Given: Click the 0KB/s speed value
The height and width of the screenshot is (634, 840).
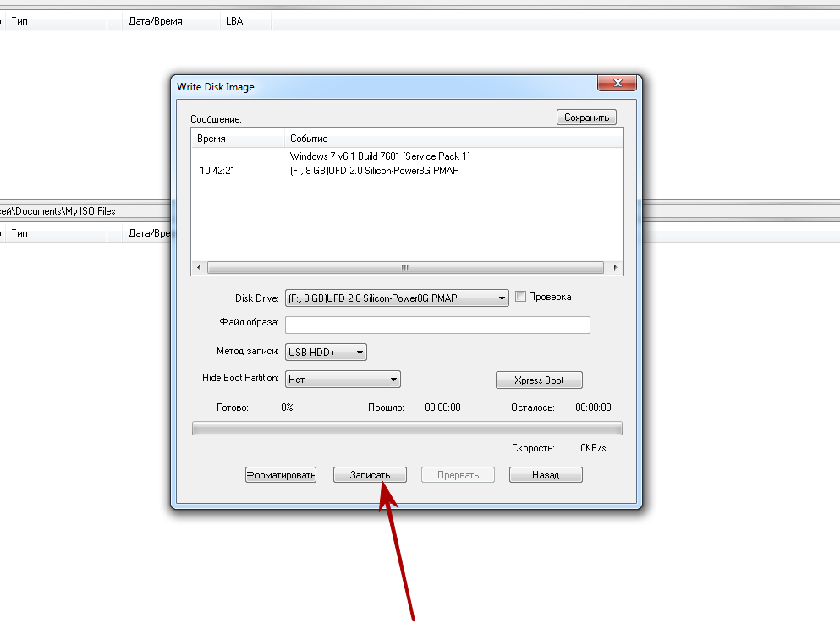Looking at the screenshot, I should tap(593, 448).
